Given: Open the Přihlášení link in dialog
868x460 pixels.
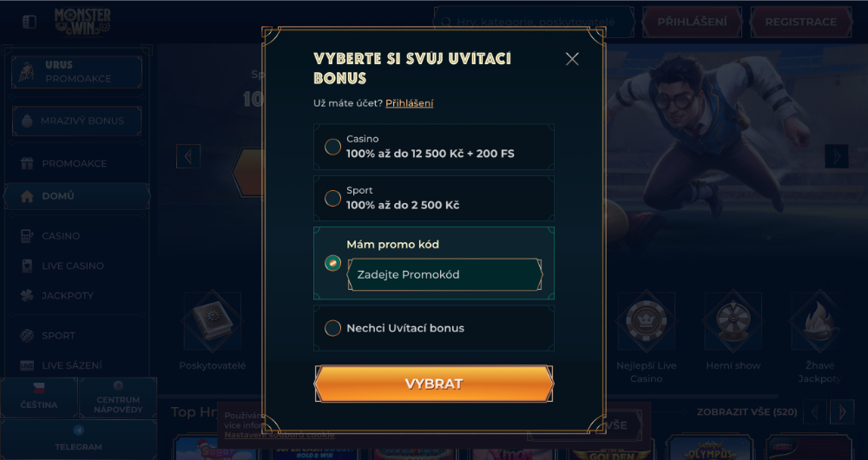Looking at the screenshot, I should pyautogui.click(x=409, y=103).
